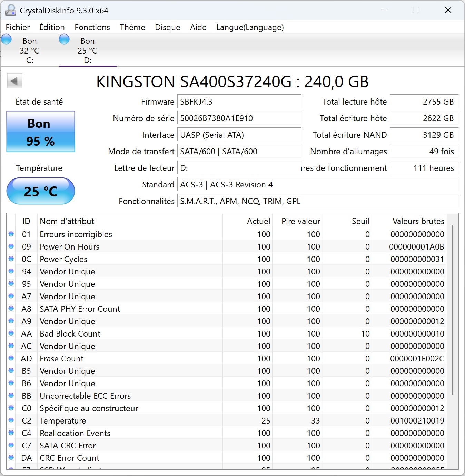This screenshot has width=465, height=476.
Task: Click the Fonctionnalités field S.M.A.R.T., APM, NCQ
Action: 318,201
